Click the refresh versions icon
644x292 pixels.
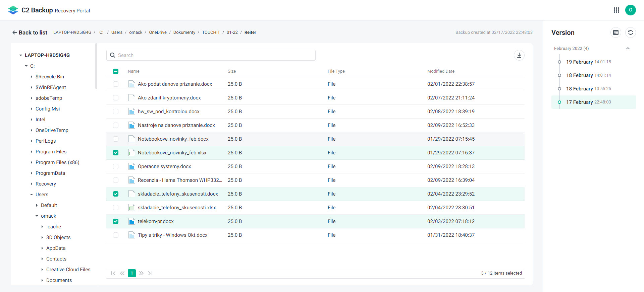(x=631, y=32)
